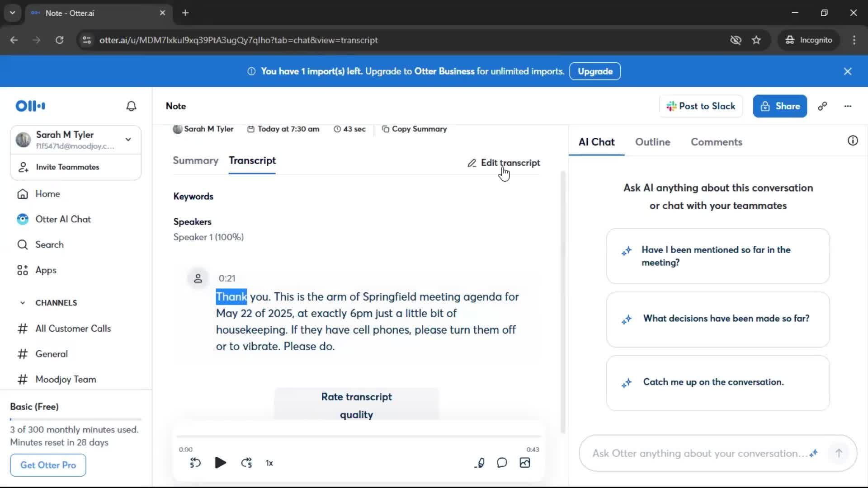
Task: Click the highlight marker icon in player
Action: pyautogui.click(x=480, y=463)
